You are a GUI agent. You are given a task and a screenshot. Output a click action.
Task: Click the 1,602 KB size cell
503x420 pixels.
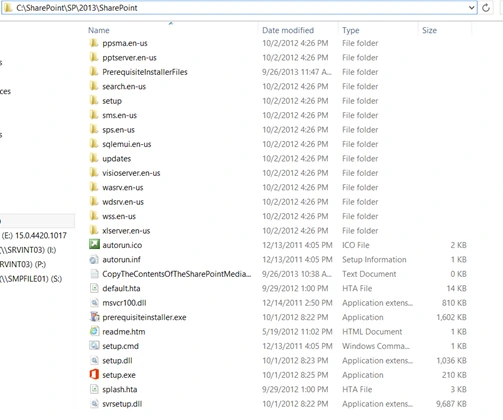[451, 317]
